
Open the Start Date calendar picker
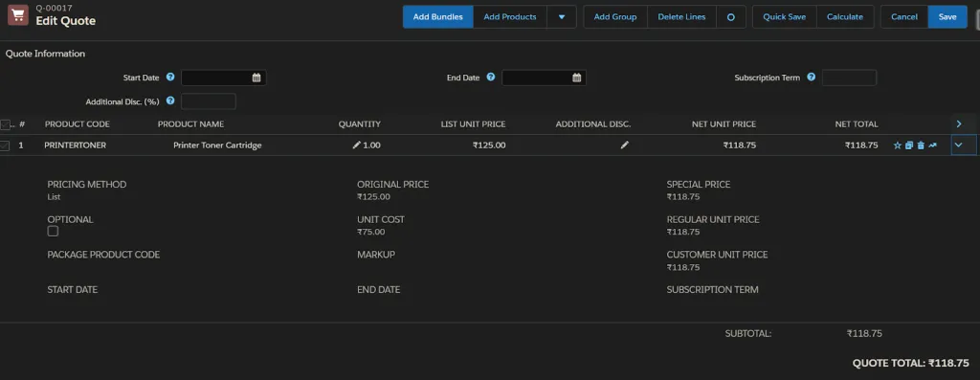(x=256, y=78)
